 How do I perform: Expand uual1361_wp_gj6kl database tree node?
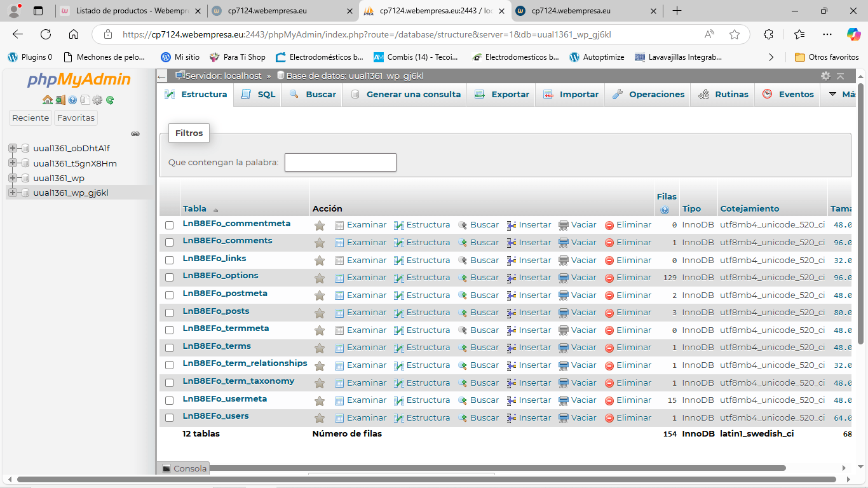pyautogui.click(x=12, y=193)
